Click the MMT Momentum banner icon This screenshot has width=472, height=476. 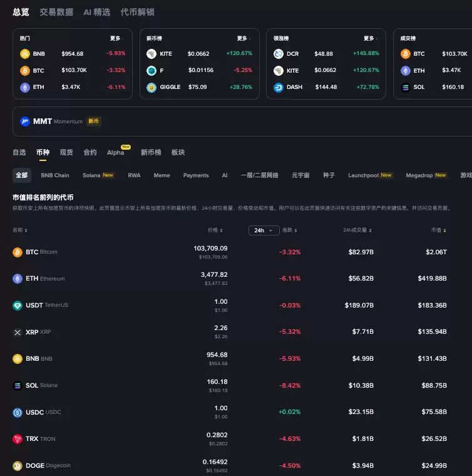[x=25, y=122]
